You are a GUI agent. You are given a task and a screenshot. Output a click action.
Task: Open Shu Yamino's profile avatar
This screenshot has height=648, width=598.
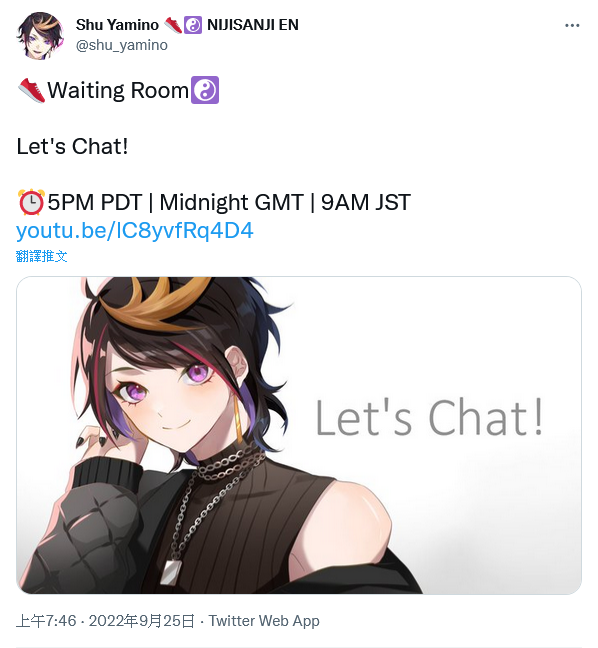pos(40,36)
